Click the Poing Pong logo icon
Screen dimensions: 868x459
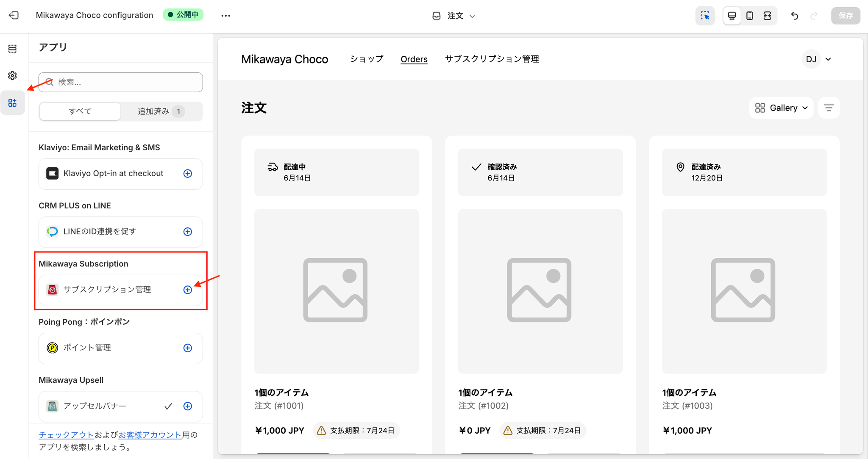tap(53, 348)
